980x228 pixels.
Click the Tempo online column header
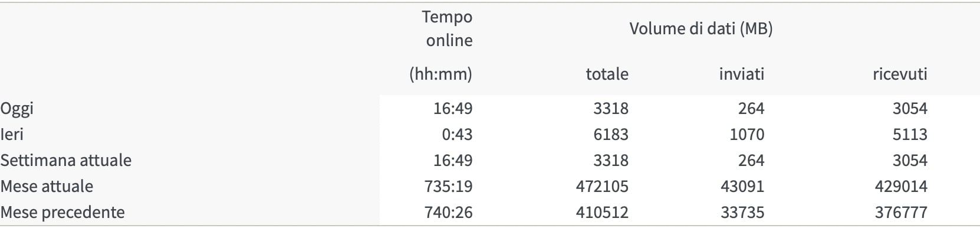pyautogui.click(x=448, y=28)
